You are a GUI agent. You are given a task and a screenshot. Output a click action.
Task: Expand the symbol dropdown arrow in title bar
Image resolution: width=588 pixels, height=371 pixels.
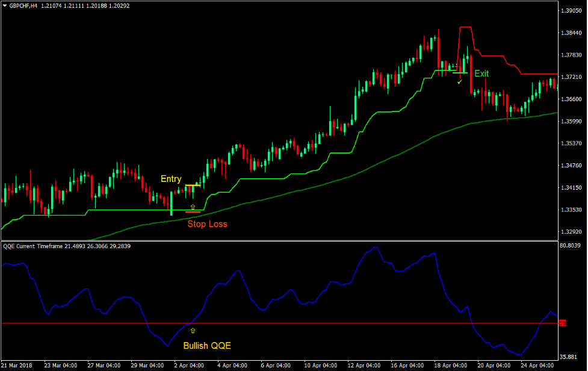[x=5, y=5]
